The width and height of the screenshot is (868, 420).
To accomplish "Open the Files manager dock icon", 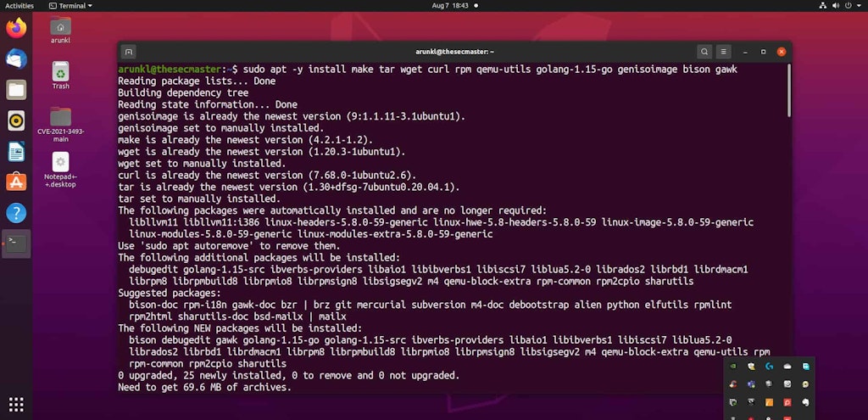I will [x=16, y=89].
